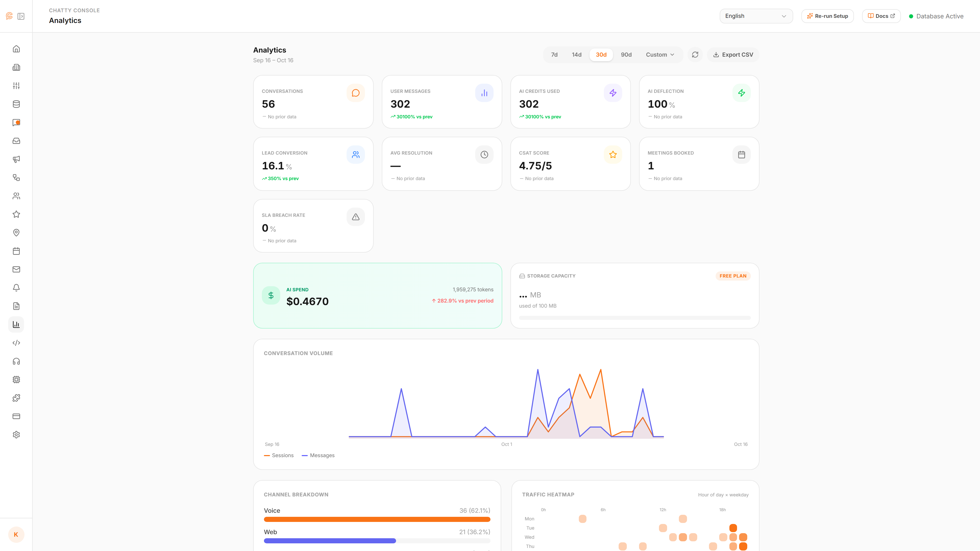This screenshot has height=551, width=980.
Task: Open the inbox tray icon in the sidebar
Action: (16, 141)
